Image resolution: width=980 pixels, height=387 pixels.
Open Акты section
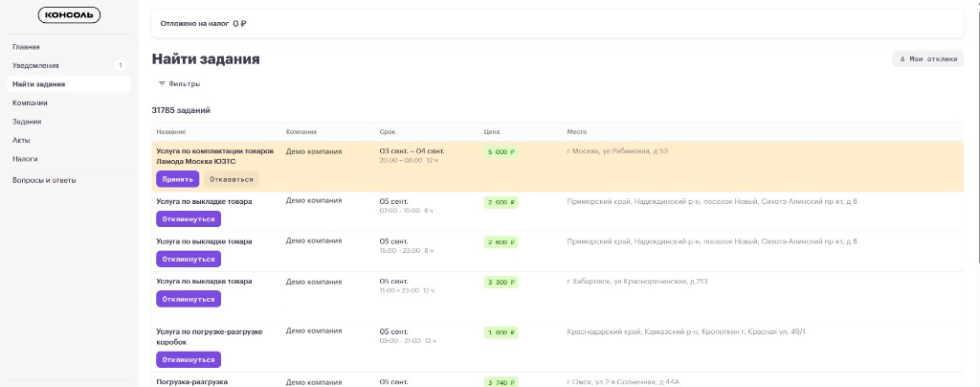pyautogui.click(x=21, y=140)
